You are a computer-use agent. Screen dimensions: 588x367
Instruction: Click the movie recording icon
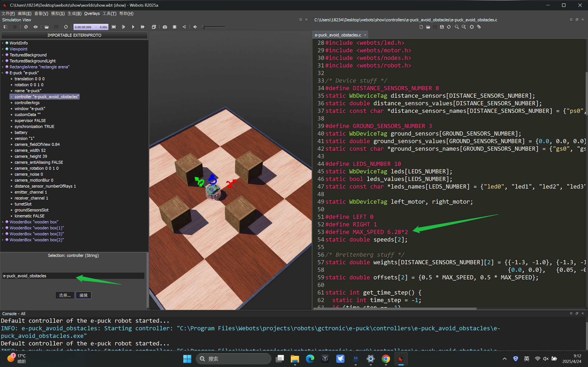(175, 27)
